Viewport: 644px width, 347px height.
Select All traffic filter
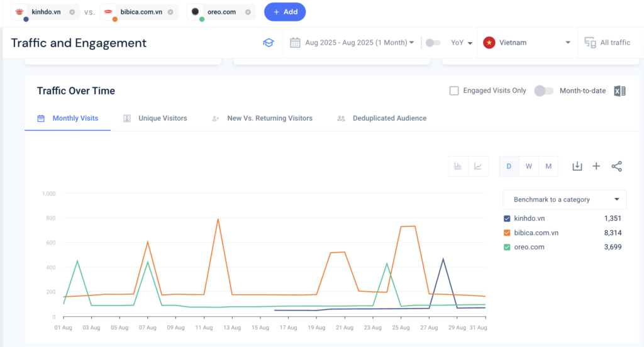pos(615,43)
